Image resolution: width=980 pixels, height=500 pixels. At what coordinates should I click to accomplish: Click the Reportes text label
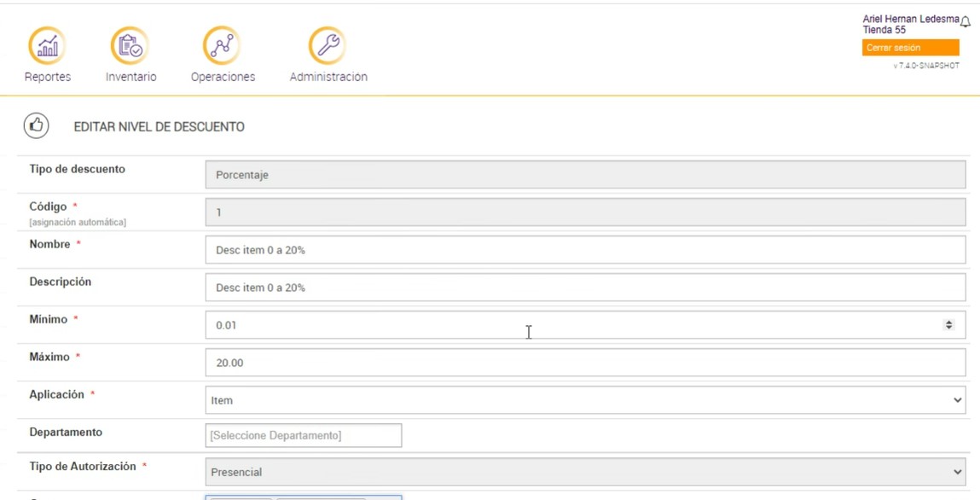(48, 77)
